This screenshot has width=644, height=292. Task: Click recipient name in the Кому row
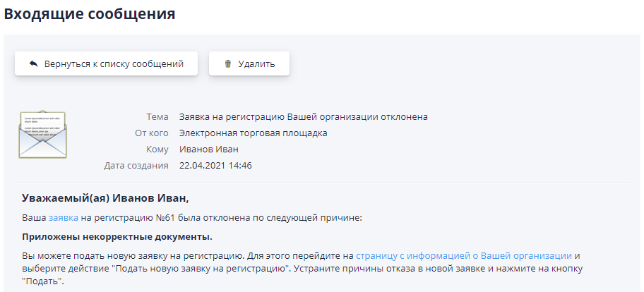[x=209, y=149]
